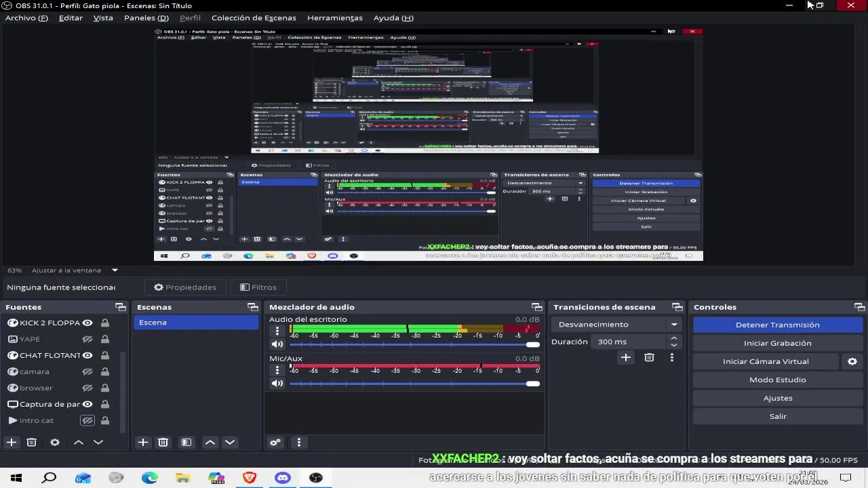This screenshot has width=868, height=488.
Task: Undock the Mezclador de audio panel
Action: click(x=536, y=307)
